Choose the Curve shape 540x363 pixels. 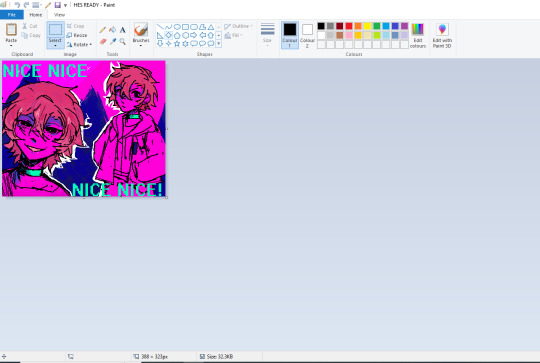click(x=168, y=27)
